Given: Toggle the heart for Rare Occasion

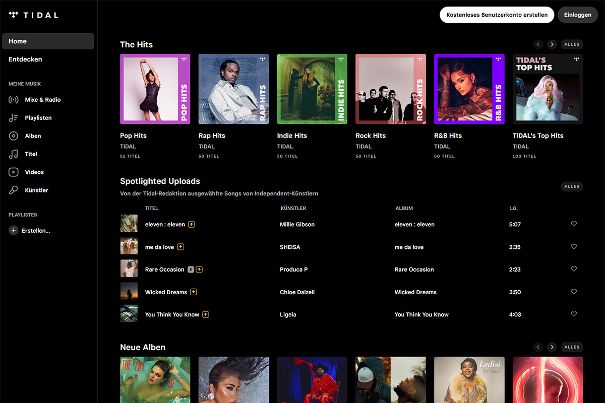Looking at the screenshot, I should (x=574, y=269).
